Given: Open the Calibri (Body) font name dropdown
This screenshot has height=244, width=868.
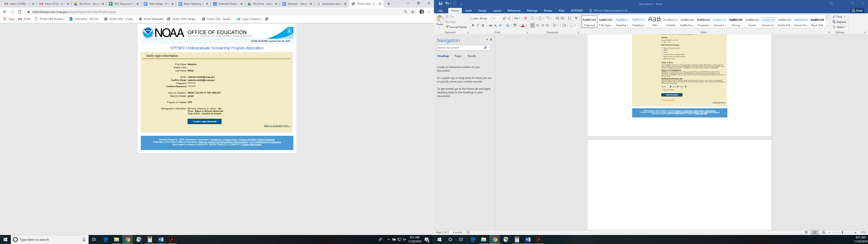Looking at the screenshot, I should tap(490, 18).
